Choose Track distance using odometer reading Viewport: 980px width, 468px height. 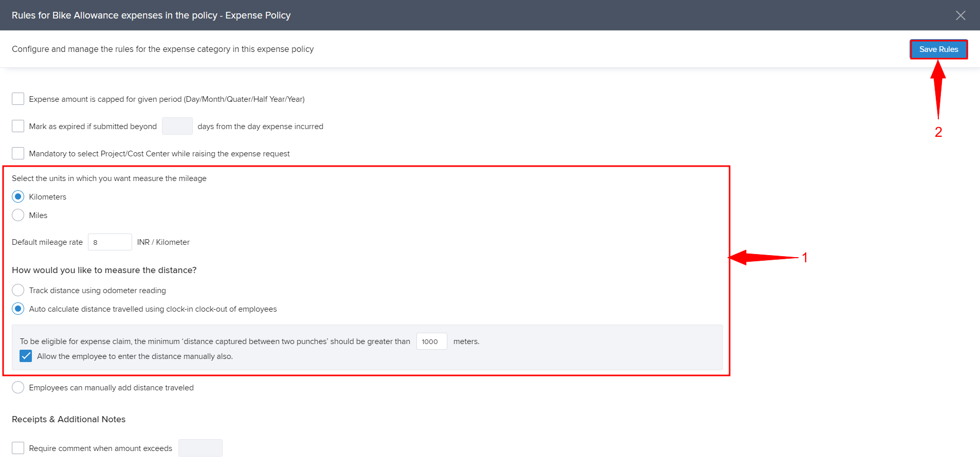click(x=18, y=290)
